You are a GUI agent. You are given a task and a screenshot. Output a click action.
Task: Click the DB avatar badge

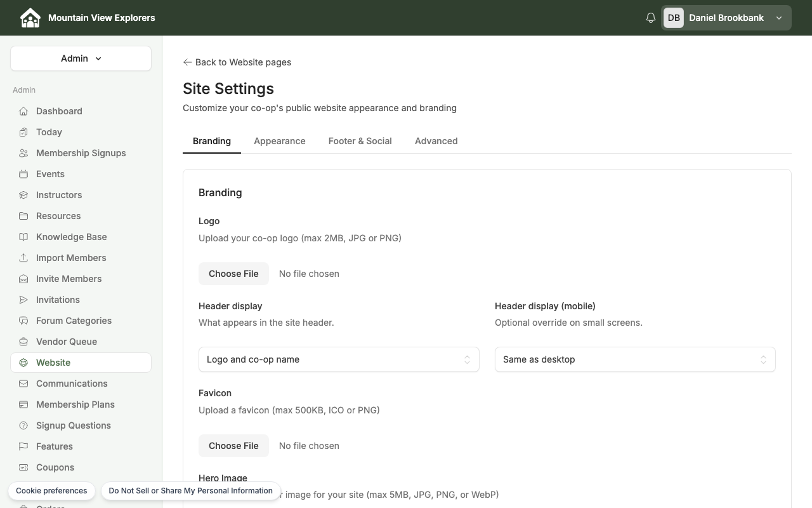pyautogui.click(x=674, y=18)
